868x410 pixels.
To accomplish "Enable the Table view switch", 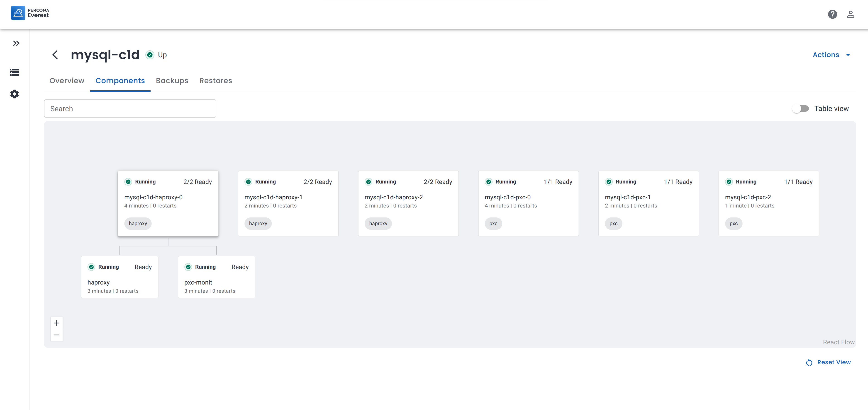I will pyautogui.click(x=800, y=109).
